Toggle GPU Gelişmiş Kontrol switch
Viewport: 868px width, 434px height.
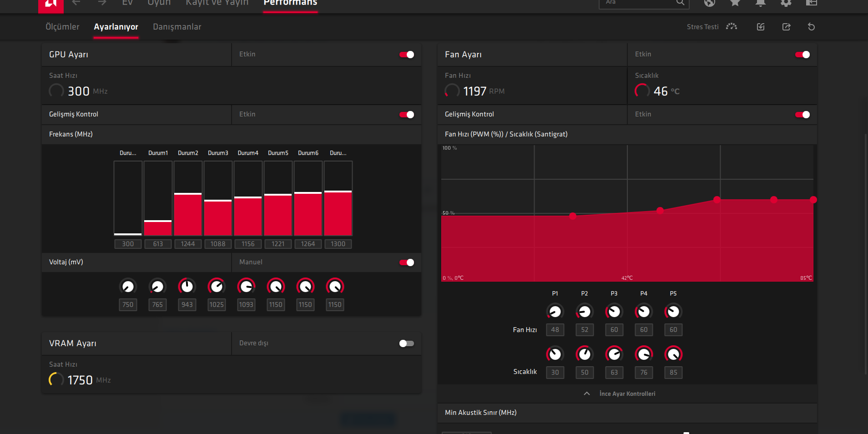click(x=407, y=115)
